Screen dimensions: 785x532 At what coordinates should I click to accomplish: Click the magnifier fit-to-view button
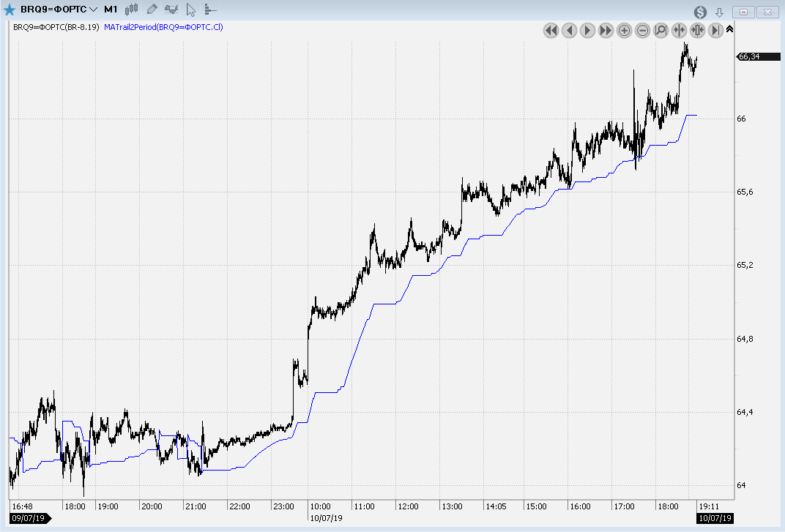(661, 30)
